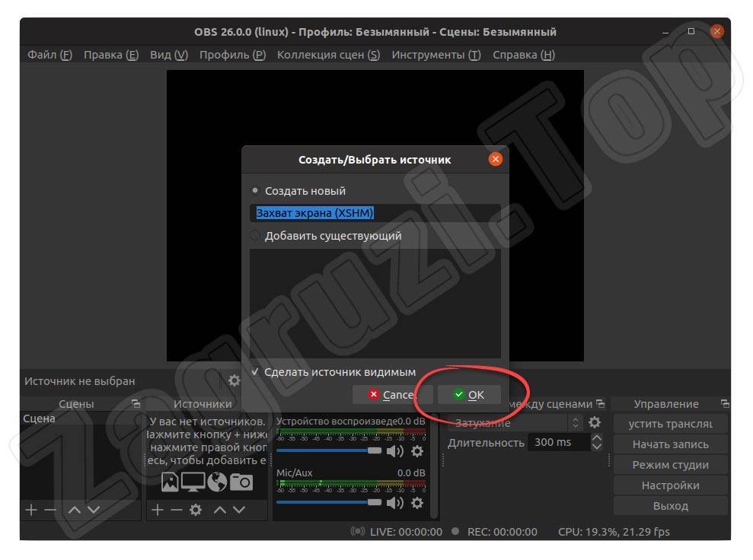Image resolution: width=753 pixels, height=560 pixels.
Task: Open Настройки button
Action: (x=671, y=485)
